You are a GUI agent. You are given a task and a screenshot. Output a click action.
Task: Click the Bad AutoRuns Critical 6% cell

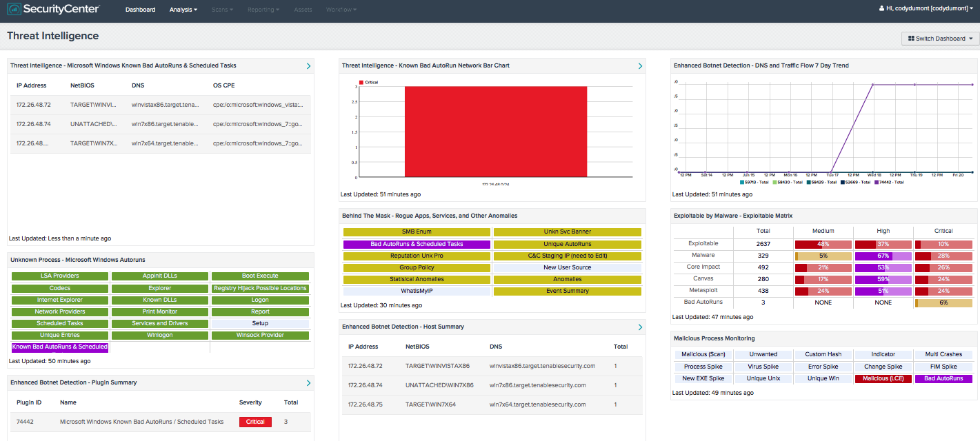pos(943,302)
